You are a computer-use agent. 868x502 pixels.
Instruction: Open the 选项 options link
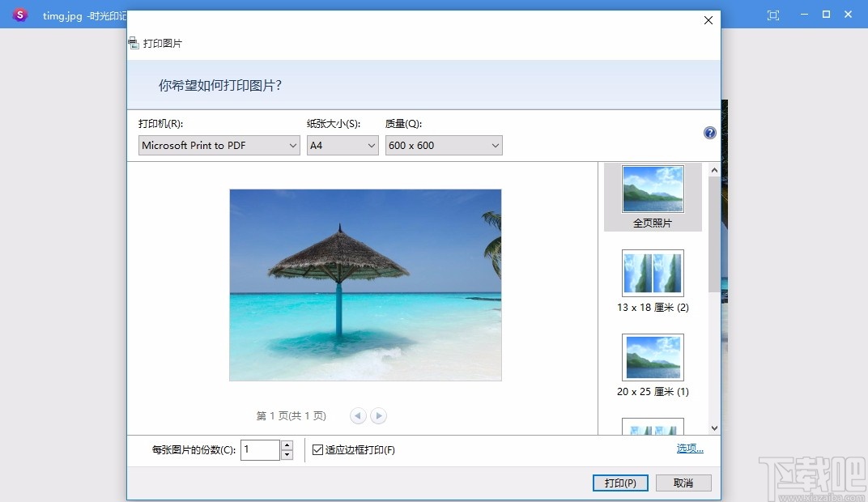click(690, 447)
